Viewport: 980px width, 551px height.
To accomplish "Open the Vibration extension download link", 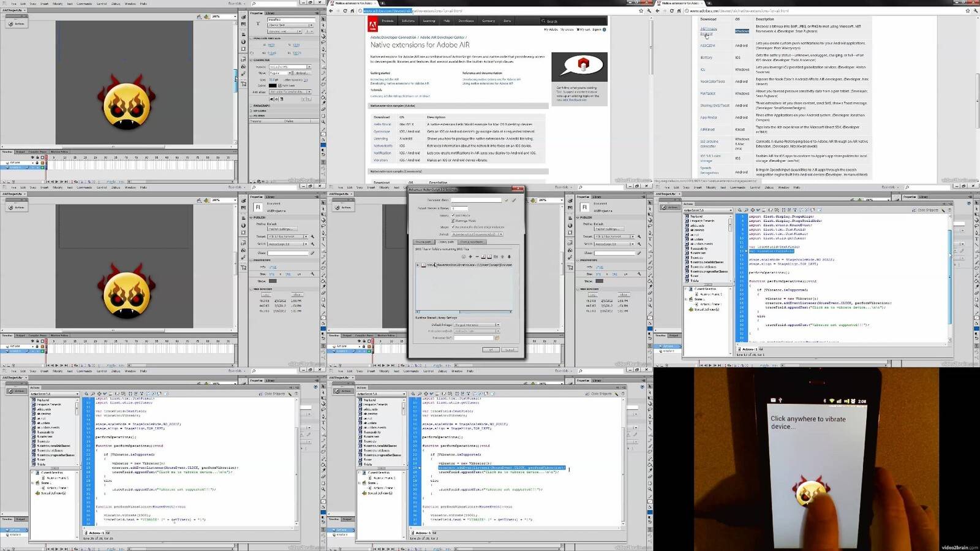I will 380,160.
